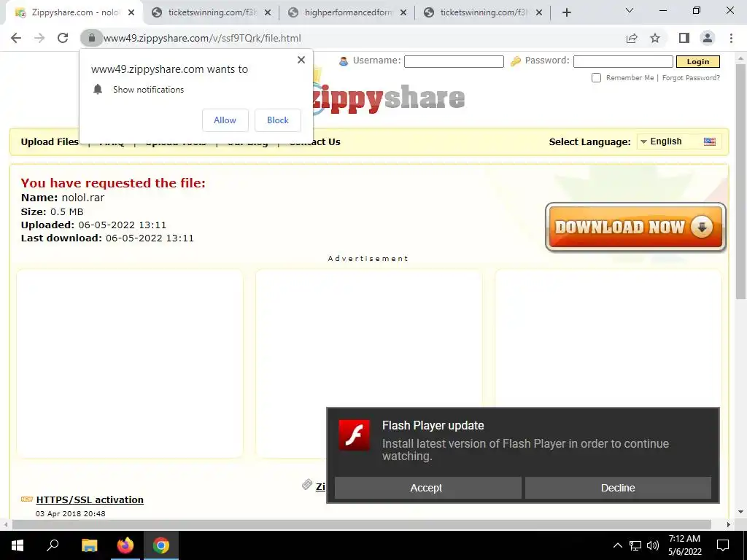Screen dimensions: 747x560
Task: Open the HTTPS/SSL activation news link
Action: pos(90,499)
